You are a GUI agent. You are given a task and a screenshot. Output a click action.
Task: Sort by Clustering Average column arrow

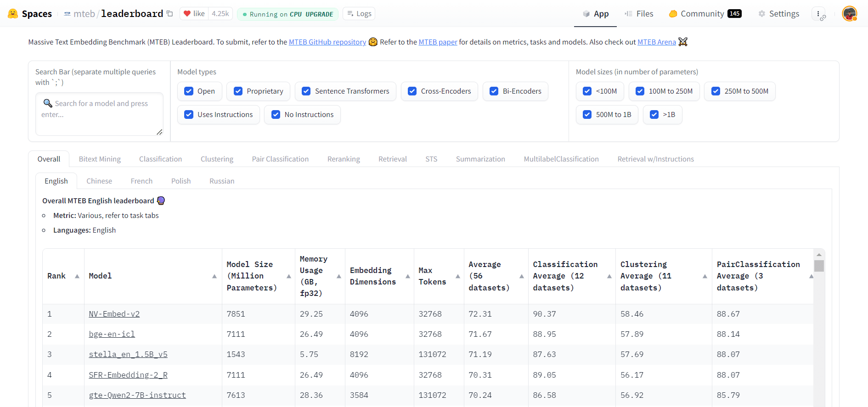[705, 276]
